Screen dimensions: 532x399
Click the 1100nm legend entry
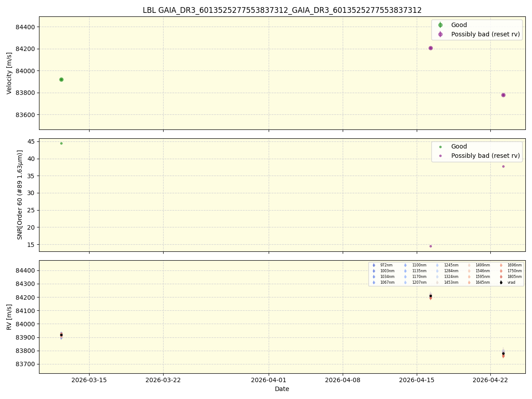click(x=415, y=265)
